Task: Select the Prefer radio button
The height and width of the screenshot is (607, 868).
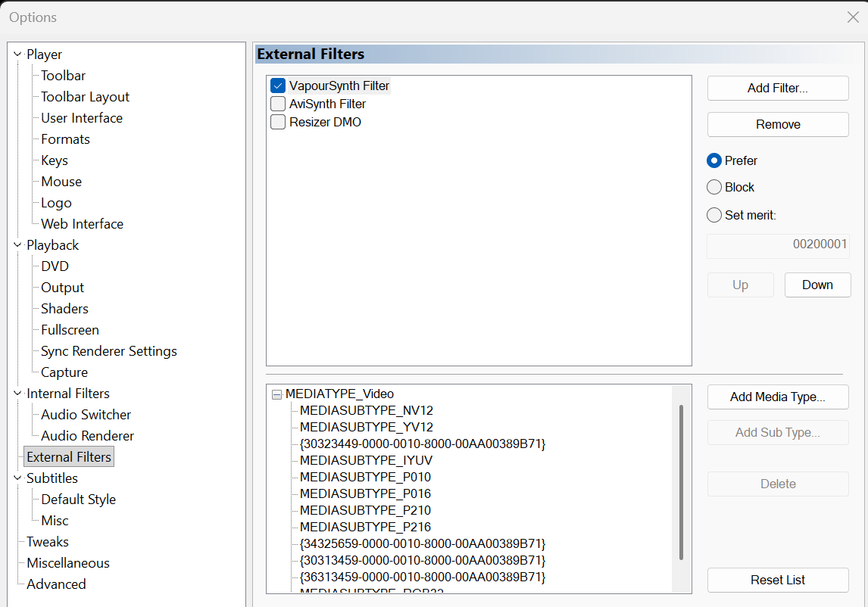Action: pos(713,160)
